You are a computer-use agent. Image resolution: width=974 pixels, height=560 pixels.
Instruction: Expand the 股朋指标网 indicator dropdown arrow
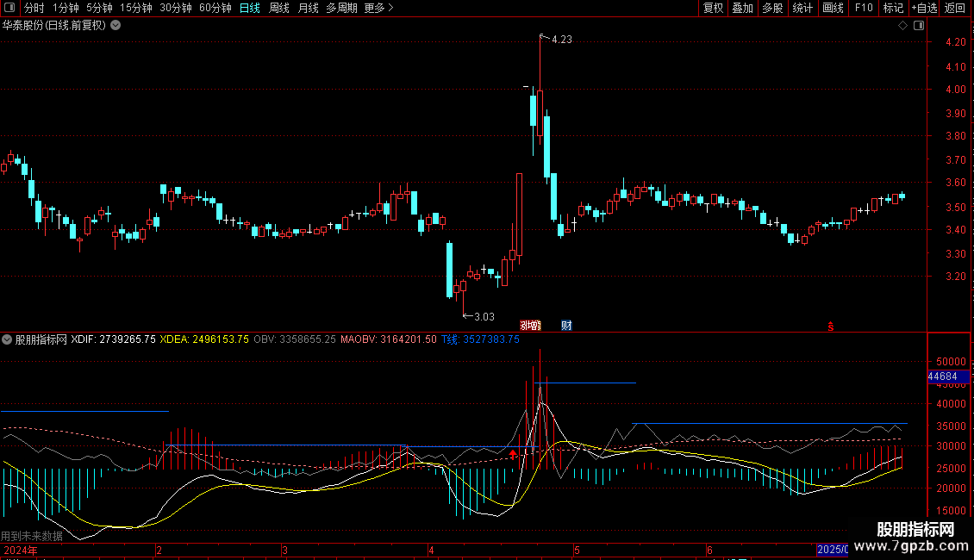click(x=7, y=339)
